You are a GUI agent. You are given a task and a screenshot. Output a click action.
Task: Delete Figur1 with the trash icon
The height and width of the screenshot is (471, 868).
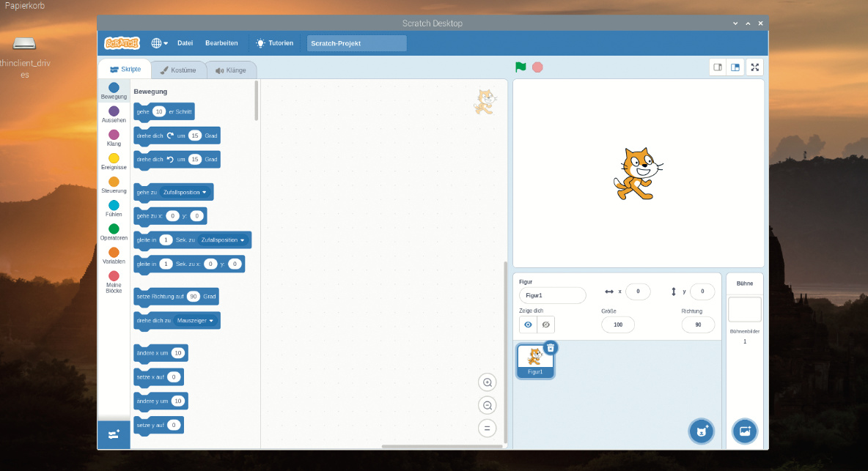551,348
